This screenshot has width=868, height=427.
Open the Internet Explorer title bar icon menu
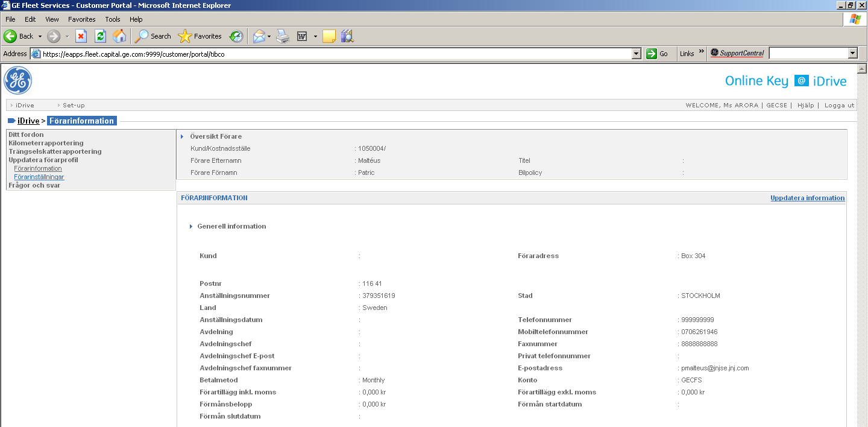6,5
